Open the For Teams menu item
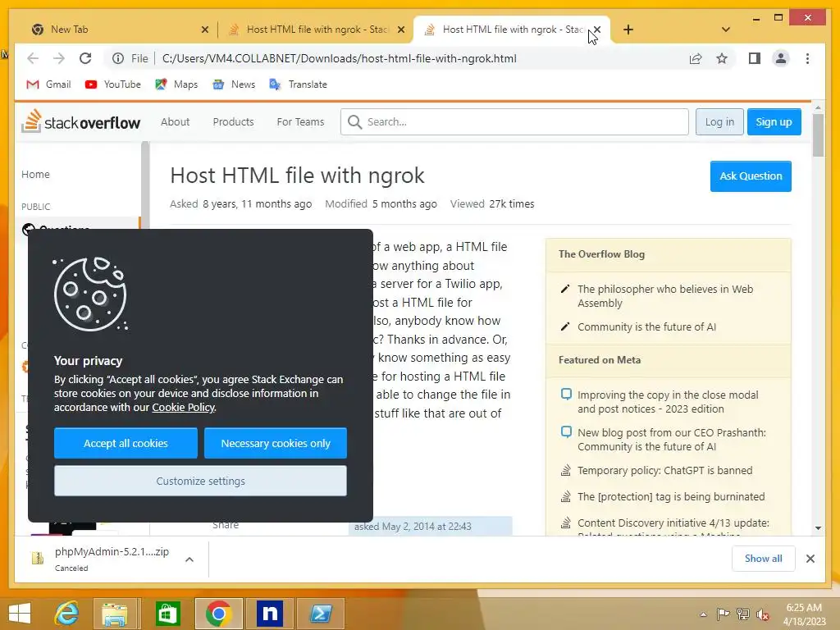Screen dimensions: 840x630 point(300,122)
